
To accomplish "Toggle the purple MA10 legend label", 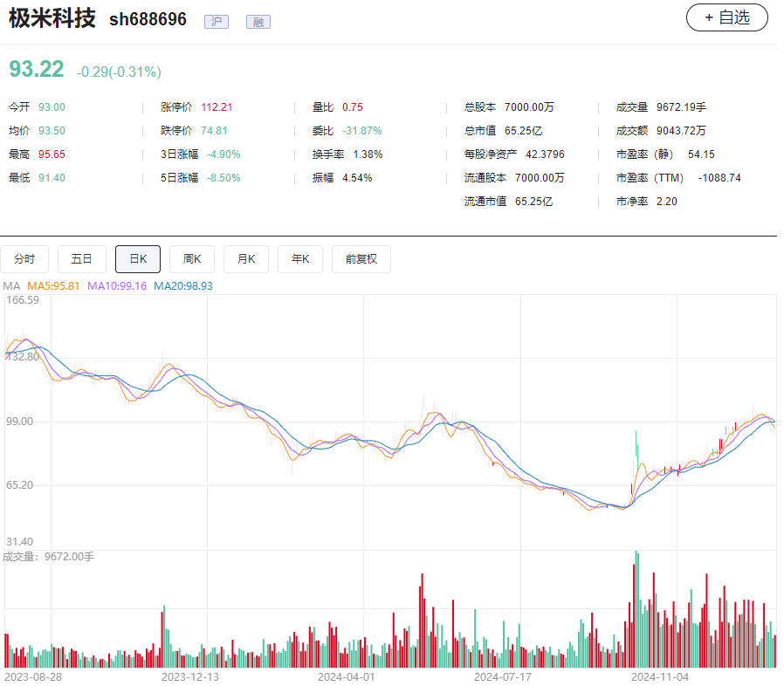I will tap(117, 285).
